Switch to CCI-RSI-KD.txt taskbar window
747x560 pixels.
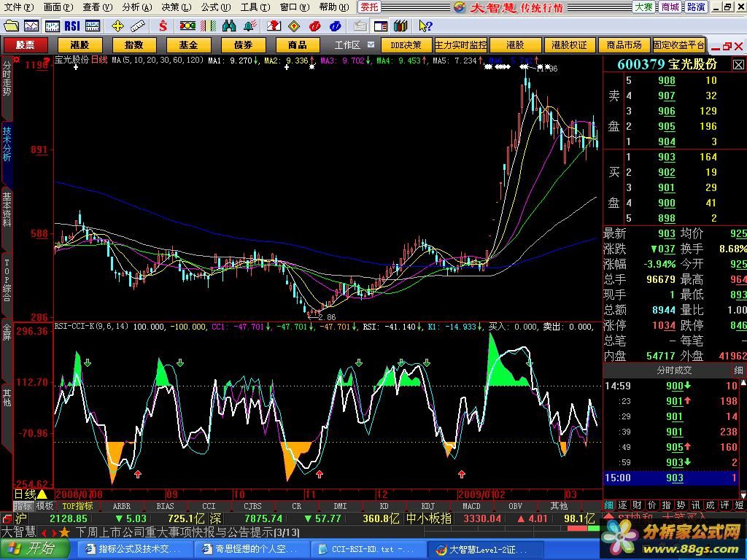point(368,549)
